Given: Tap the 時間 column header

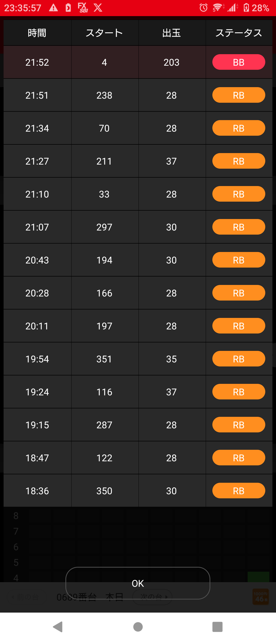Looking at the screenshot, I should (x=37, y=33).
